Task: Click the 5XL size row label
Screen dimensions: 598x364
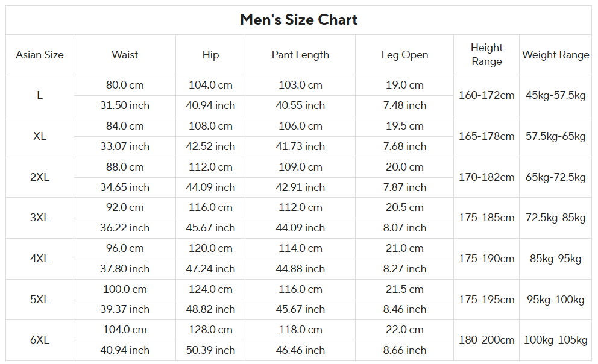Action: 40,300
